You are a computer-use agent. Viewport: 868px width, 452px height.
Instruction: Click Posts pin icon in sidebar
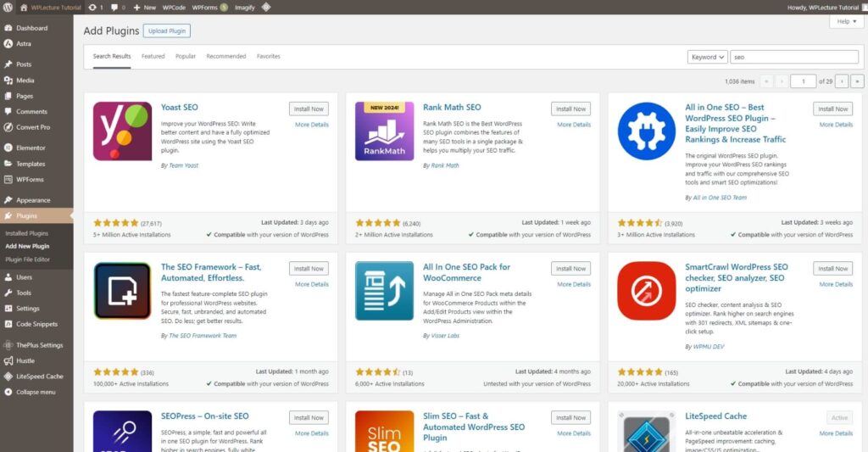point(8,64)
